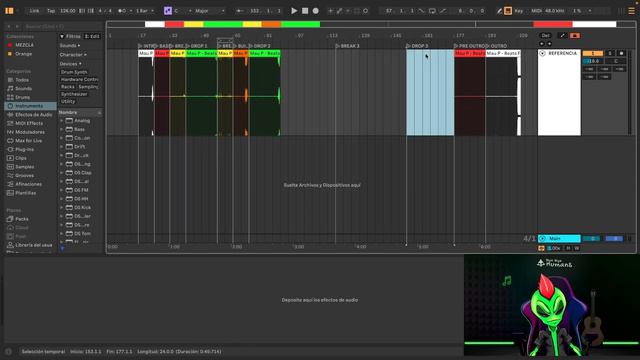Screen dimensions: 640x360
Task: Collapse the Devices filter group
Action: (70, 64)
